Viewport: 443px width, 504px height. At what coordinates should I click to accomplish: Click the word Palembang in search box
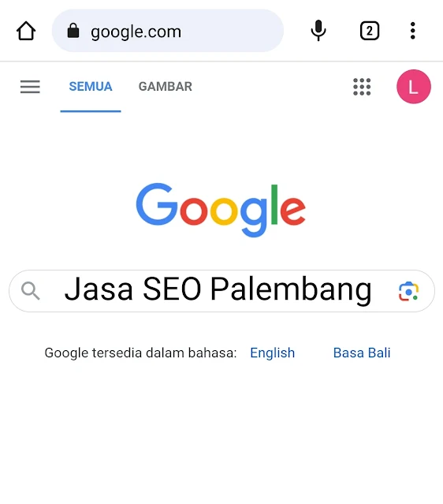click(x=291, y=290)
